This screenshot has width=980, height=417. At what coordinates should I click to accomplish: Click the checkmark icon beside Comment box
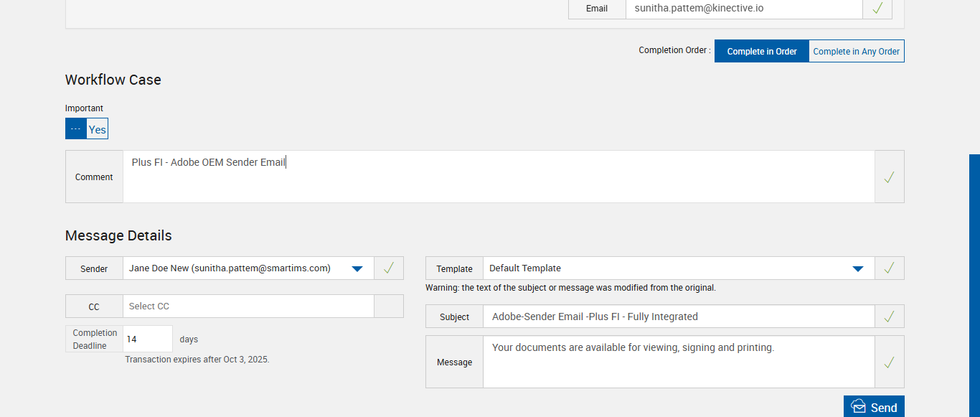tap(889, 177)
